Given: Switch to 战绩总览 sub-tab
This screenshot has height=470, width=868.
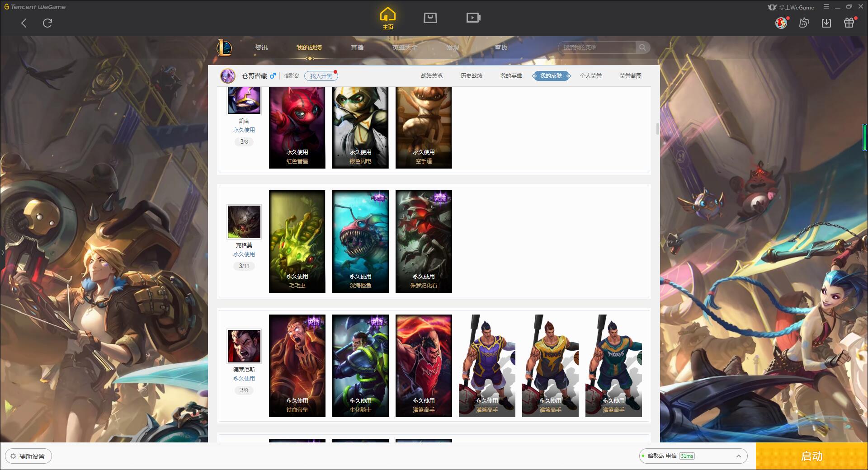Looking at the screenshot, I should [x=432, y=76].
